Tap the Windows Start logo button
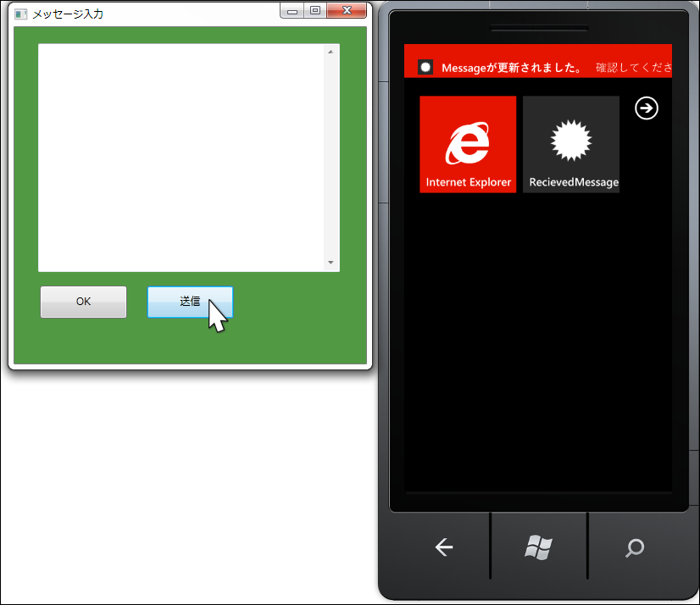 [538, 547]
